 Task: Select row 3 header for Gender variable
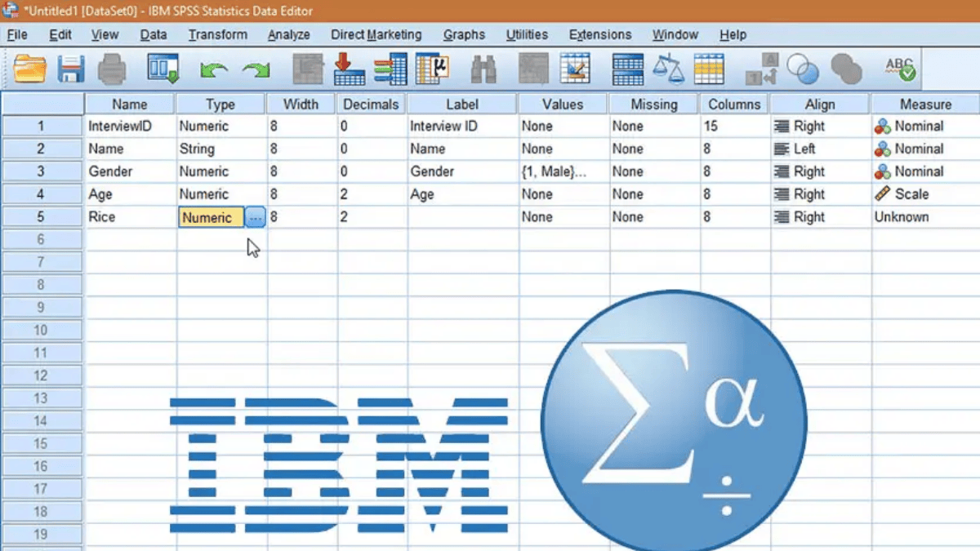[x=42, y=171]
